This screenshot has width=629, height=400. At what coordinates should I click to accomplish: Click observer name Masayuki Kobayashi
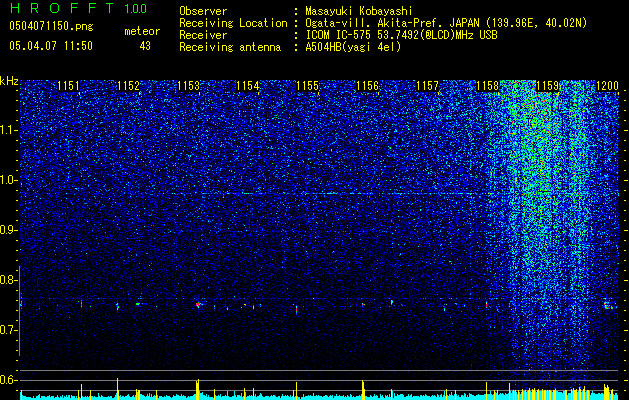coord(359,11)
